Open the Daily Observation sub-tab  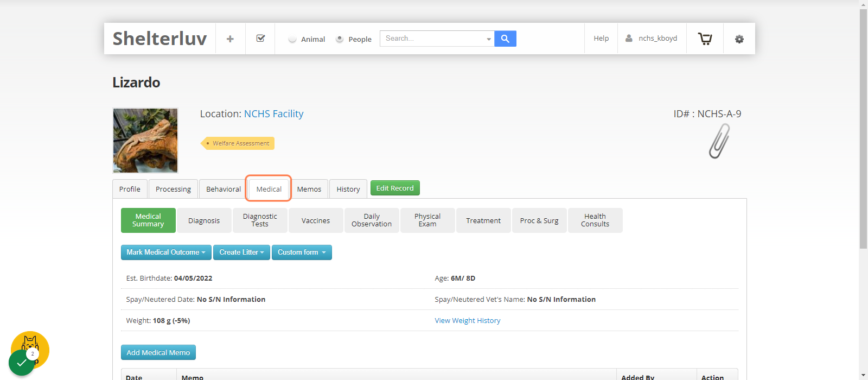tap(372, 220)
